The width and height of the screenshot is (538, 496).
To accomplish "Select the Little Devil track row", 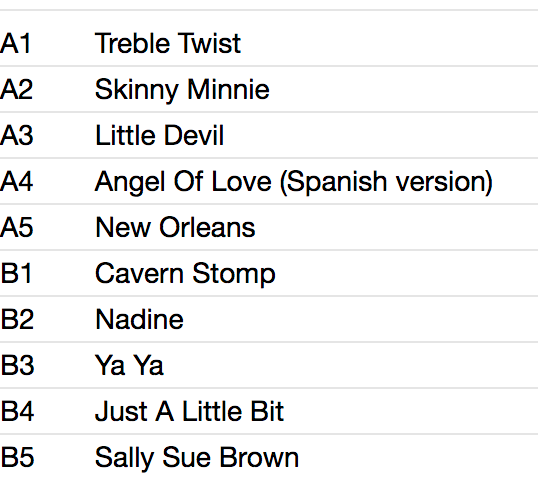I will pos(269,135).
